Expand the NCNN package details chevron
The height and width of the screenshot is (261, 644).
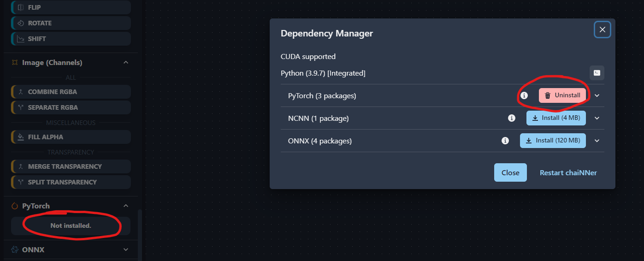[x=597, y=118]
